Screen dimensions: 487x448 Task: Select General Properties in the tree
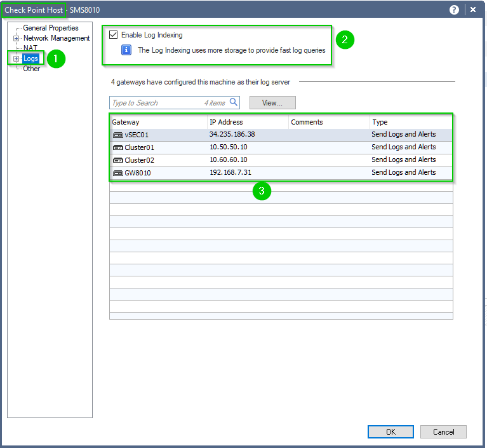(x=51, y=28)
